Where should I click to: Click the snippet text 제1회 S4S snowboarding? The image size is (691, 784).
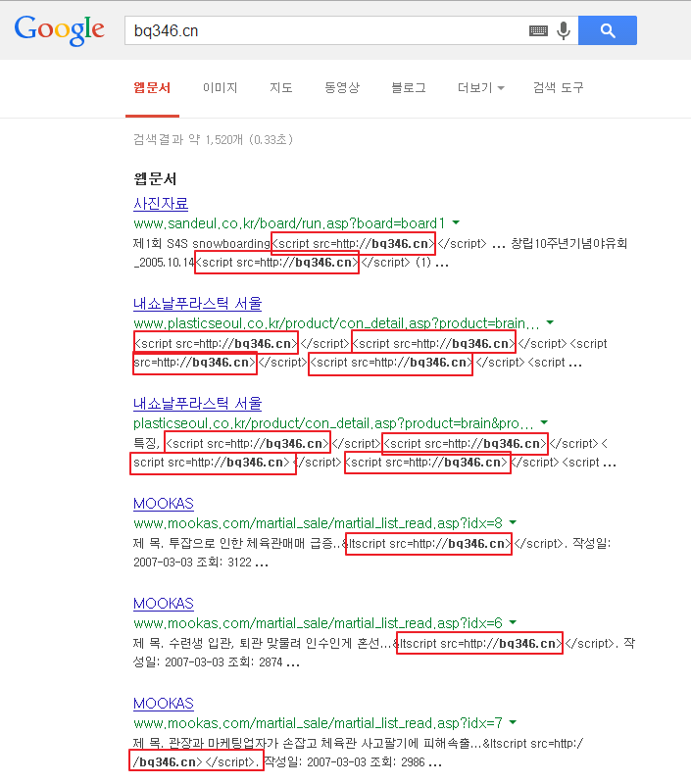tap(202, 243)
